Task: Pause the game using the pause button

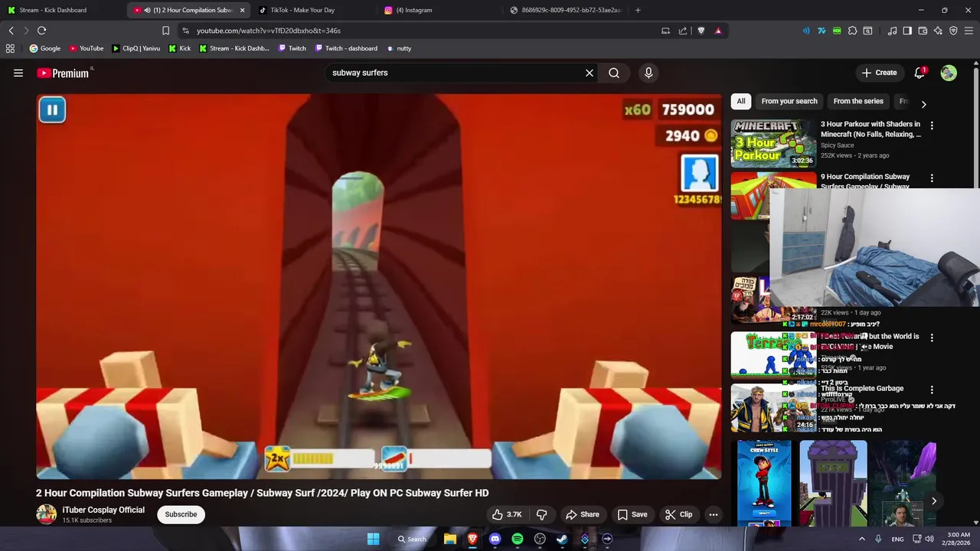Action: click(52, 109)
